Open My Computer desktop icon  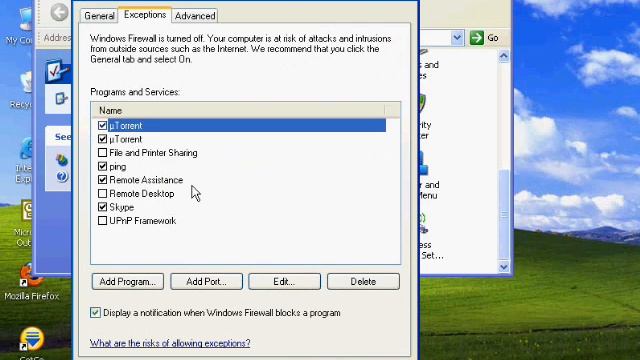(25, 20)
